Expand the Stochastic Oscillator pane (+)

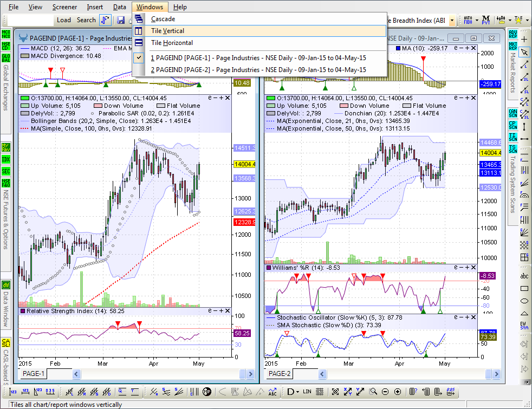click(467, 317)
